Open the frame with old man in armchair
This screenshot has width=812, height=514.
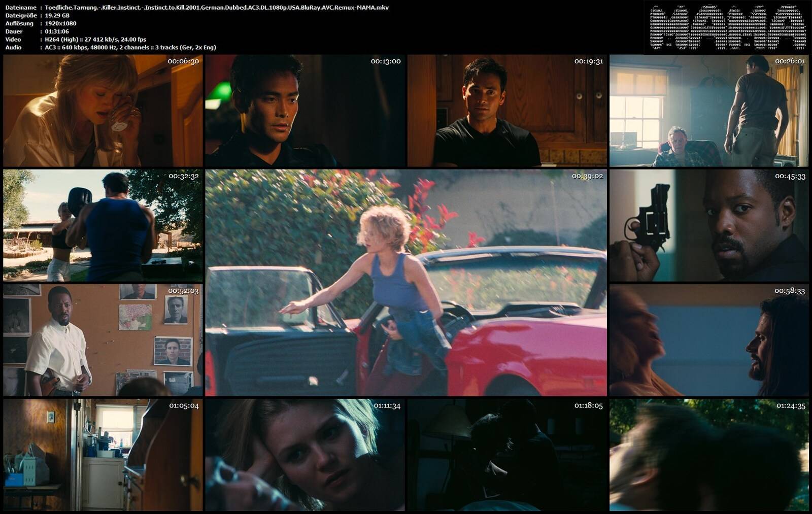709,111
